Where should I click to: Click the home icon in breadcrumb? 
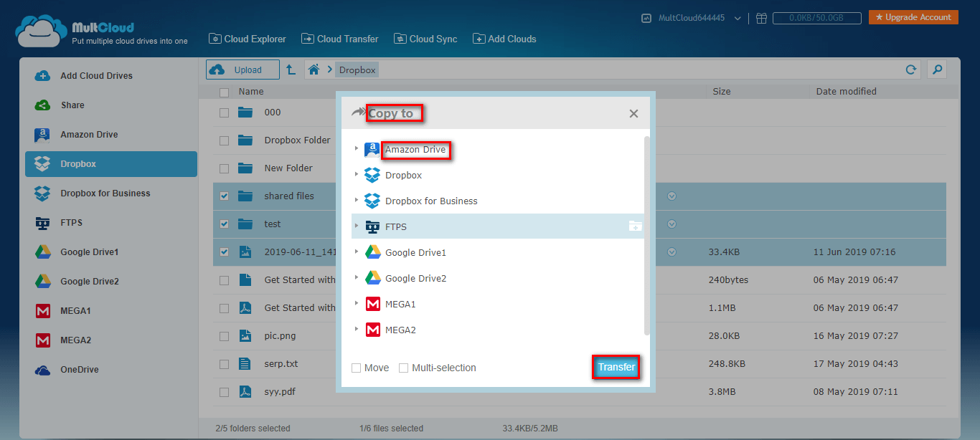[x=314, y=70]
